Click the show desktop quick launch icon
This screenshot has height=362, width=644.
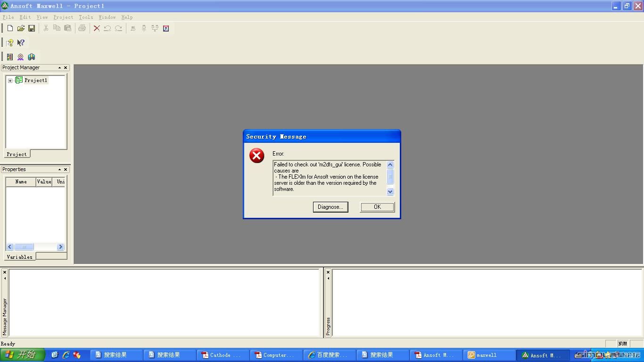[55, 355]
